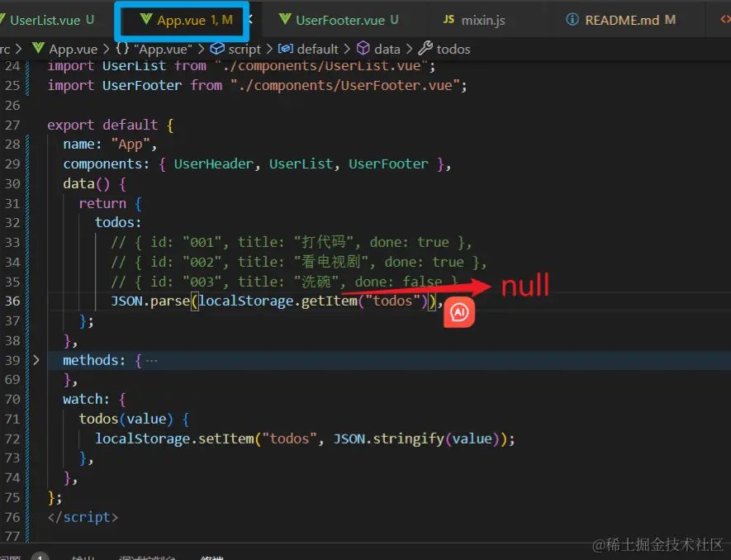
Task: Place cursor on JSON.parse call
Action: (x=150, y=301)
